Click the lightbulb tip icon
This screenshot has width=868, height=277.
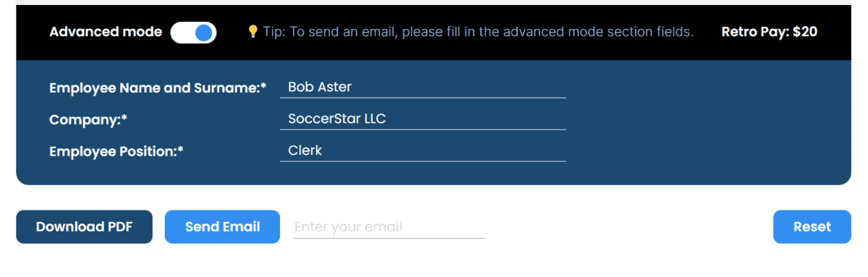pyautogui.click(x=252, y=31)
